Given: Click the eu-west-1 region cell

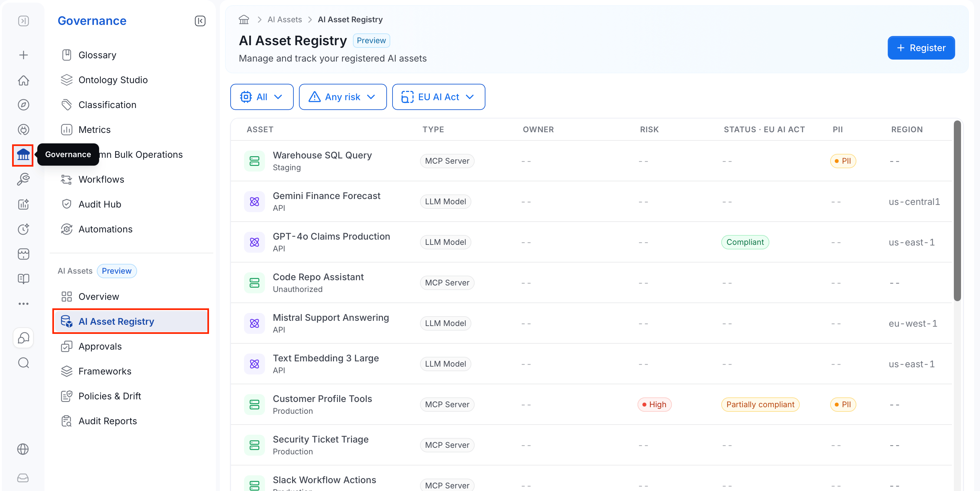Looking at the screenshot, I should pyautogui.click(x=913, y=323).
